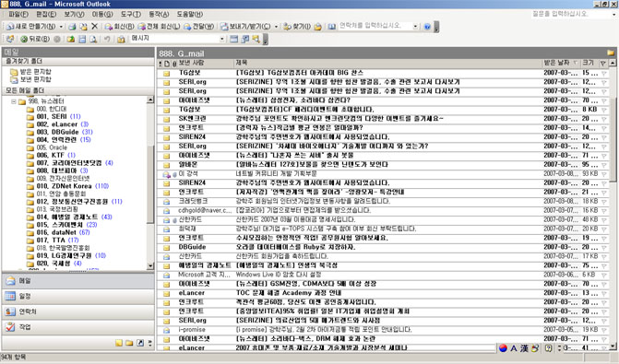619x364 pixels.
Task: Click the blue Help question-mark icon
Action: coord(427,27)
